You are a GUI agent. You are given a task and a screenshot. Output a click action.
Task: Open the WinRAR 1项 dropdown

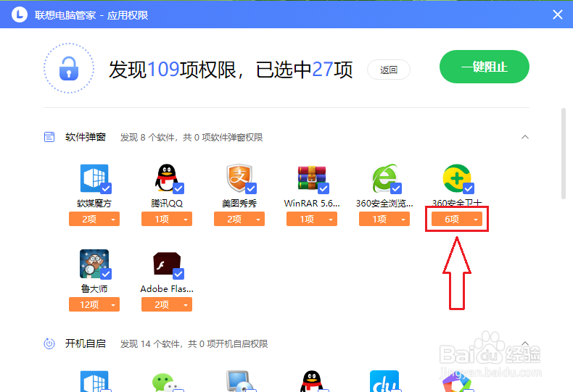pos(312,219)
